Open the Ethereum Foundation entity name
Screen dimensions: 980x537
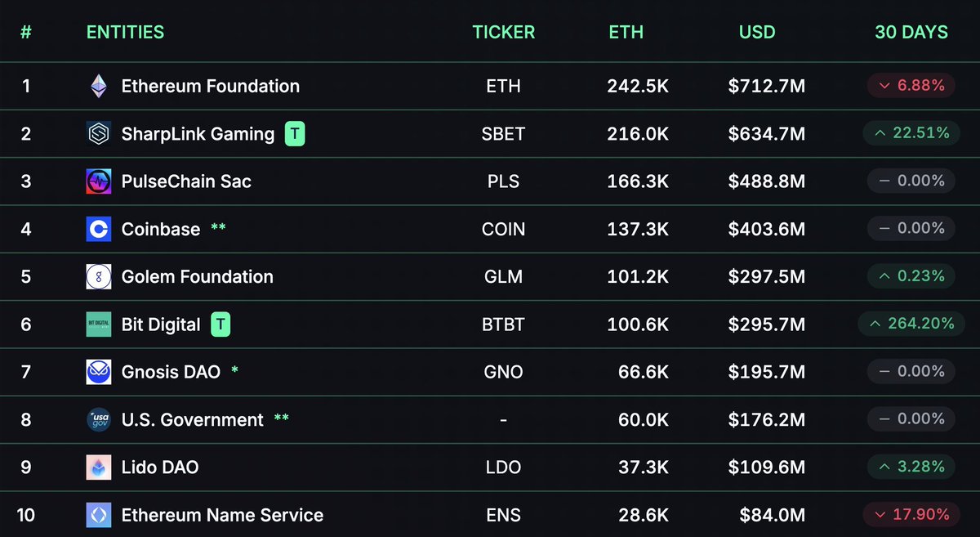click(x=211, y=86)
